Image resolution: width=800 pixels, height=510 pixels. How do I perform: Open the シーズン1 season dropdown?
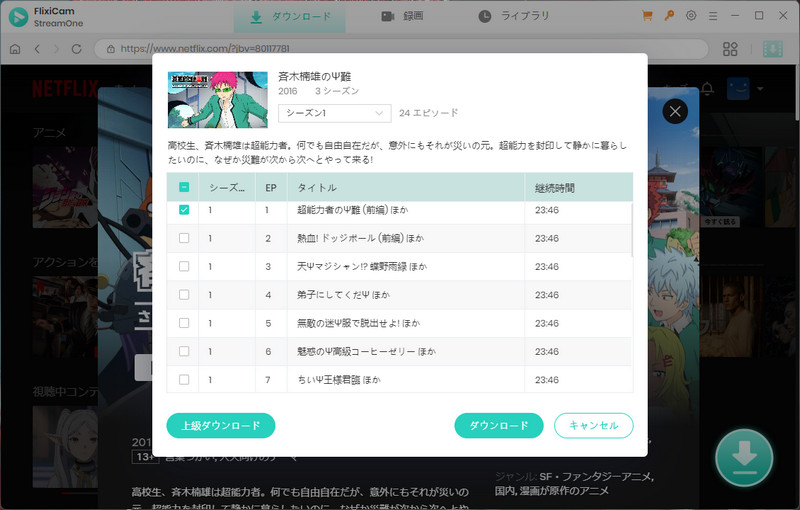pyautogui.click(x=335, y=113)
